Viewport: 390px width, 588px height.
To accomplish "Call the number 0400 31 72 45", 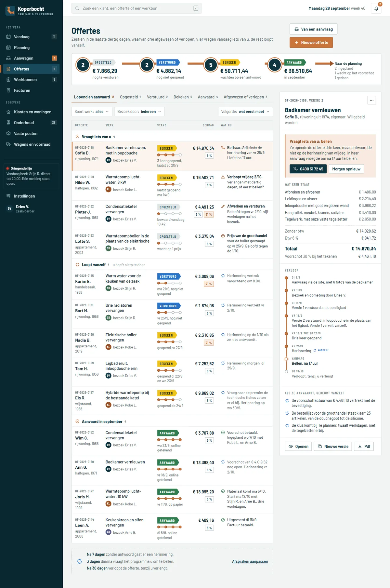I will (x=308, y=169).
